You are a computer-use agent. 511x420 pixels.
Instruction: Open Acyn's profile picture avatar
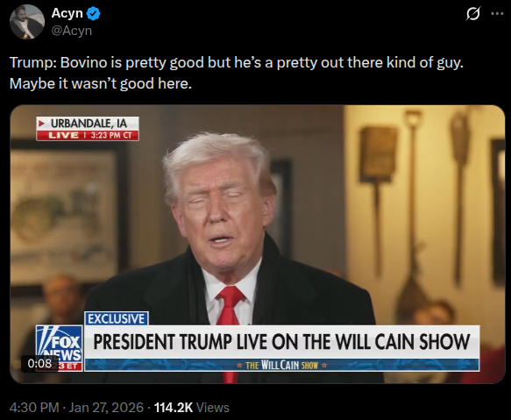coord(27,22)
